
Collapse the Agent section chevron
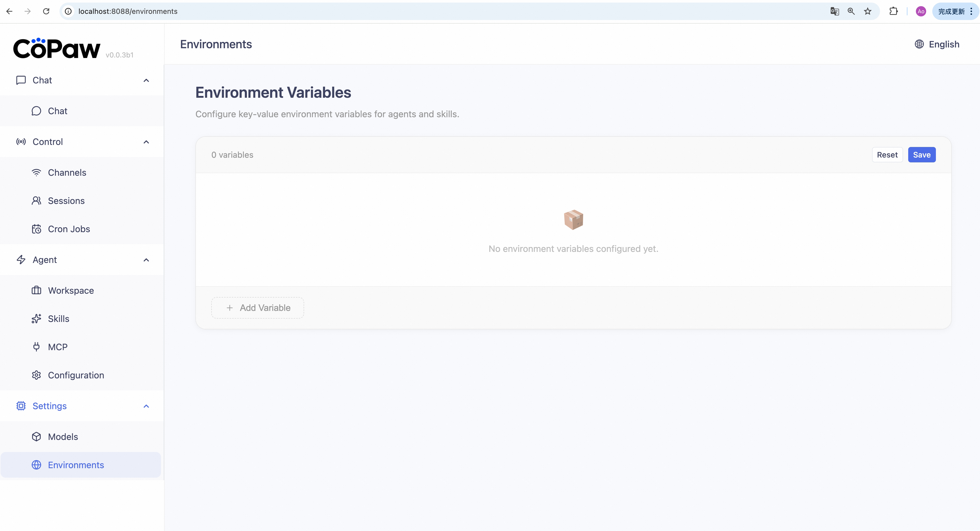tap(146, 260)
